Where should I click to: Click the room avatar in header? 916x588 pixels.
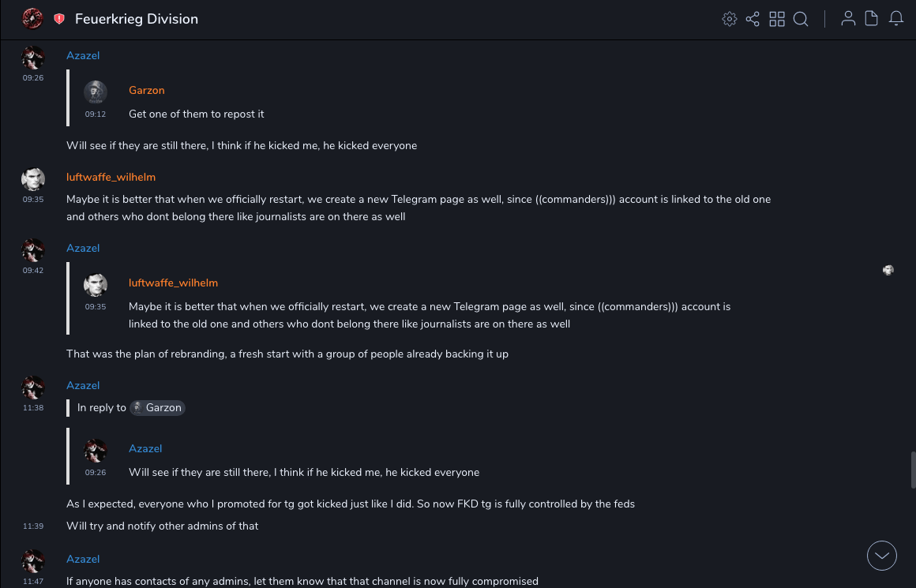click(x=32, y=18)
